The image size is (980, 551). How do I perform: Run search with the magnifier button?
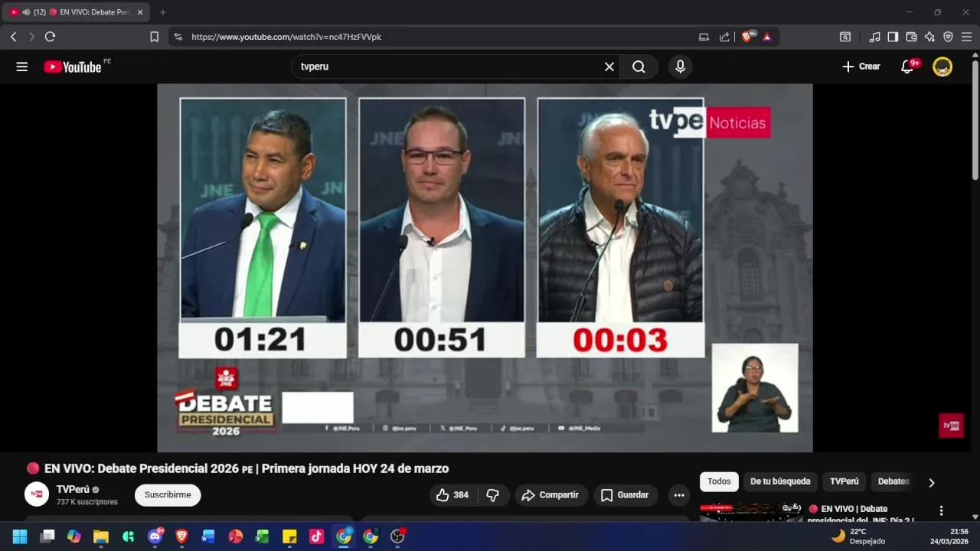(639, 67)
